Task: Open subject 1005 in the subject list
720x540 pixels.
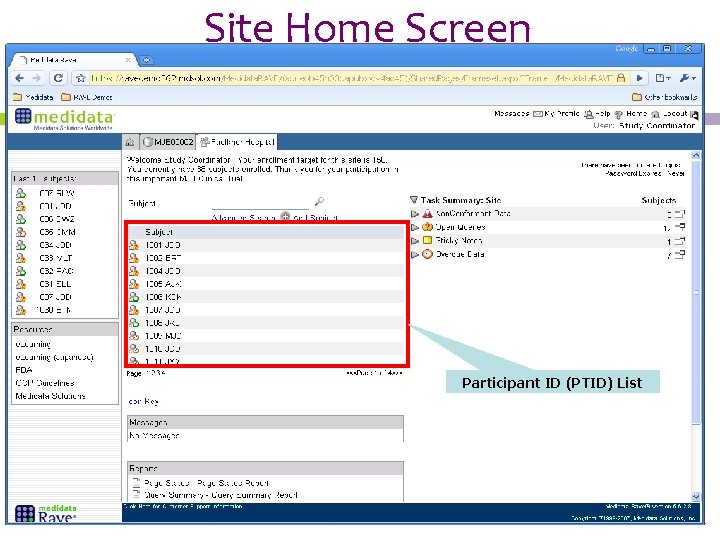Action: pos(163,284)
